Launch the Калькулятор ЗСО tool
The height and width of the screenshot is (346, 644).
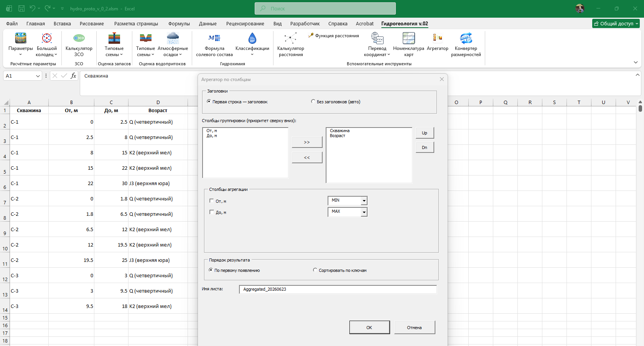(x=79, y=38)
